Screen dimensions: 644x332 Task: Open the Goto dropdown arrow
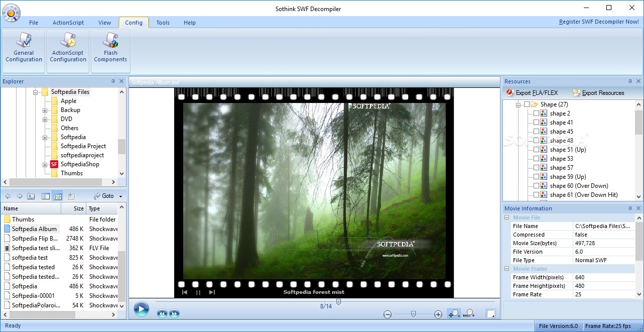[x=121, y=196]
